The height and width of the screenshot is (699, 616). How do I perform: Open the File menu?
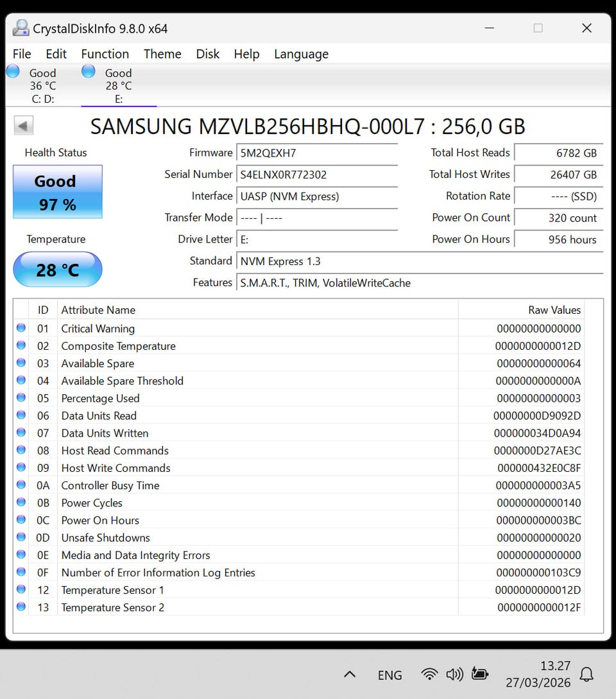coord(22,54)
